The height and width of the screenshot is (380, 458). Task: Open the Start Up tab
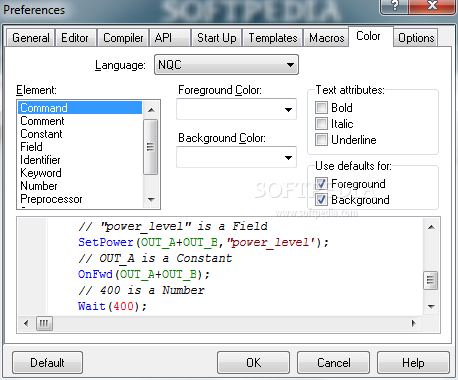(x=217, y=38)
